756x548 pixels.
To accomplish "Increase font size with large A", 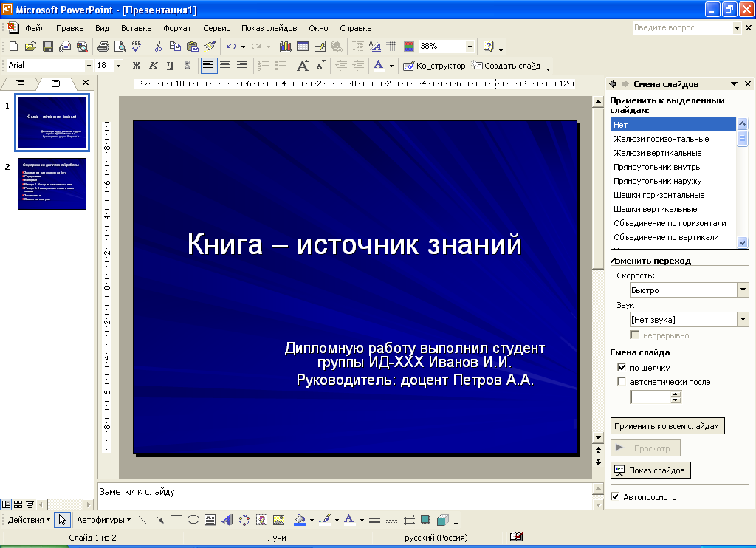I will click(x=303, y=65).
